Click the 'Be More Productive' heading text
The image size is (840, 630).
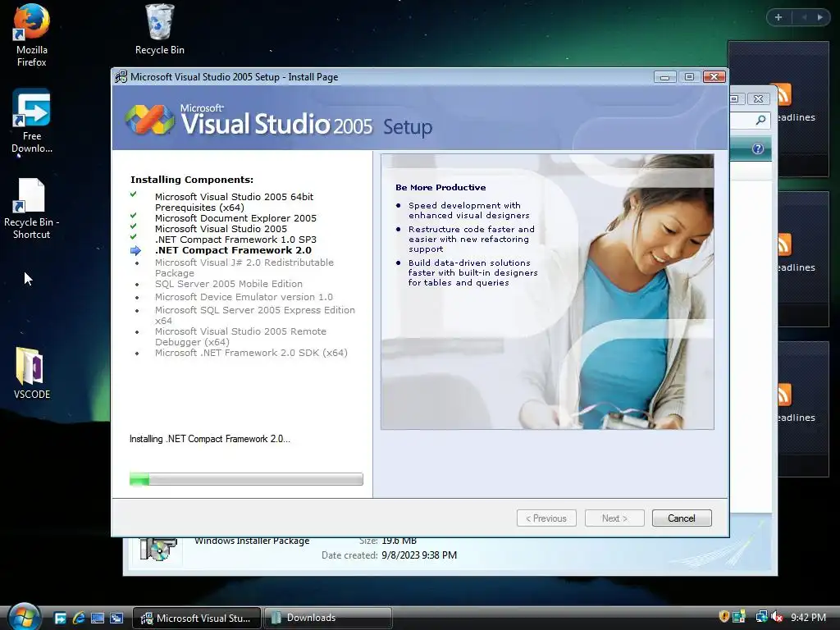(441, 188)
